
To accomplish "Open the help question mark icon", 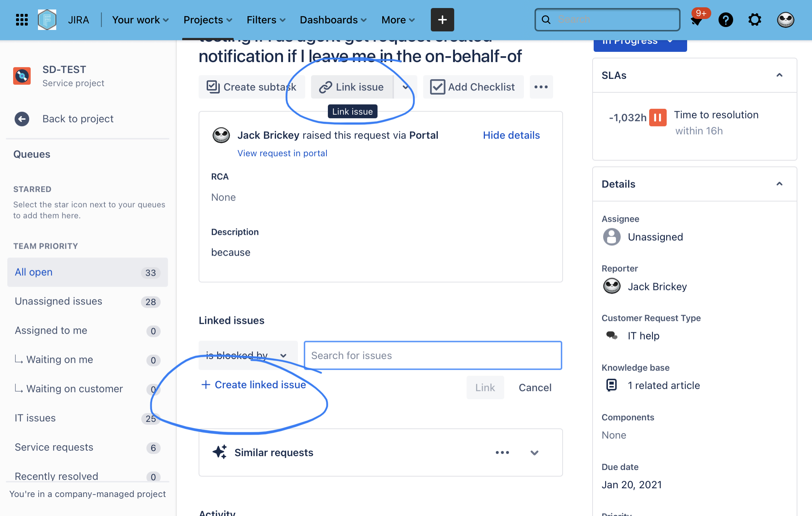I will coord(725,20).
